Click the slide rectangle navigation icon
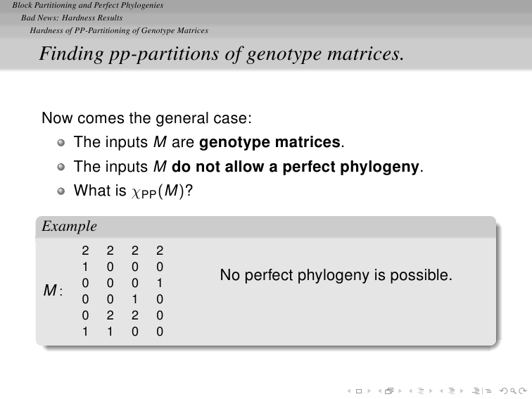Screen dimensions: 532x399 359,391
